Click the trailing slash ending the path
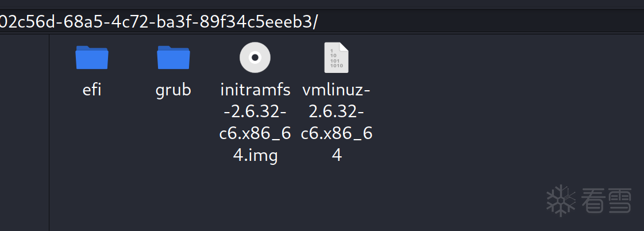The height and width of the screenshot is (231, 644). 315,22
